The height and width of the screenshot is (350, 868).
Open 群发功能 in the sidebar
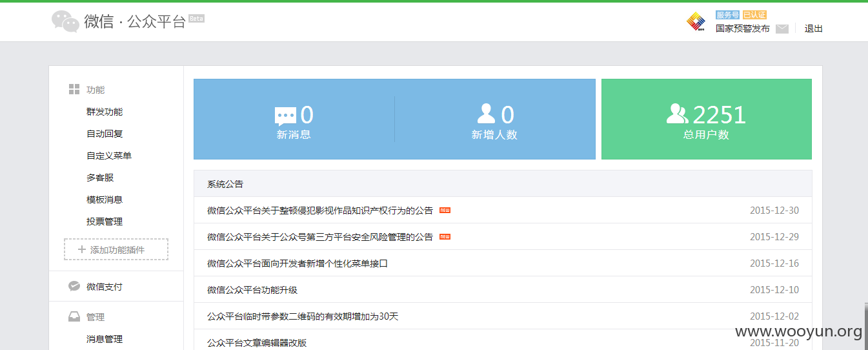[105, 112]
